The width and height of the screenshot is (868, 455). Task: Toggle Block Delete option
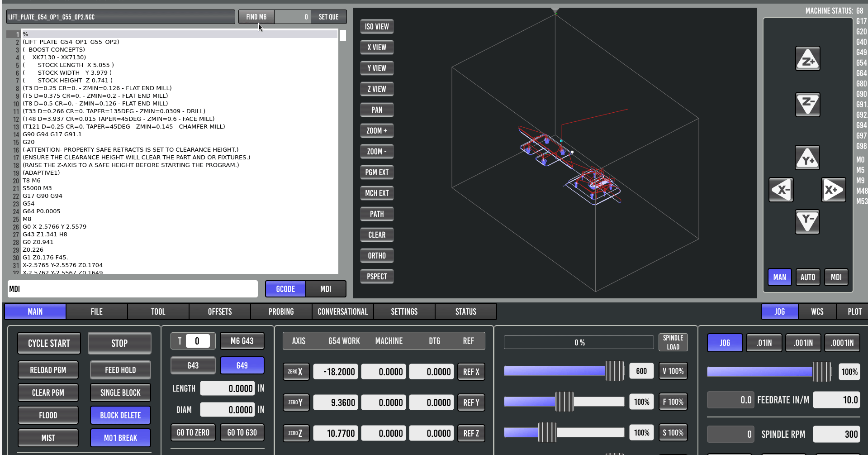120,415
